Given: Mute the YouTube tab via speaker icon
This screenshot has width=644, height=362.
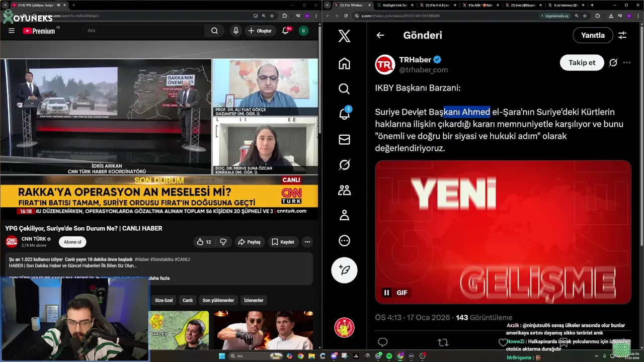Looking at the screenshot, I should (58, 5).
